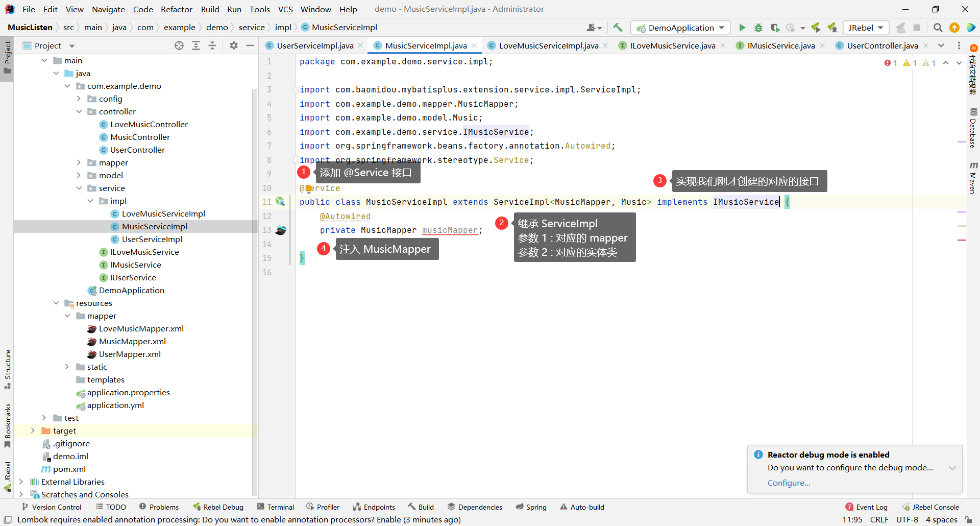Collapse all nodes in the Project tree
The height and width of the screenshot is (526, 980).
coord(212,45)
